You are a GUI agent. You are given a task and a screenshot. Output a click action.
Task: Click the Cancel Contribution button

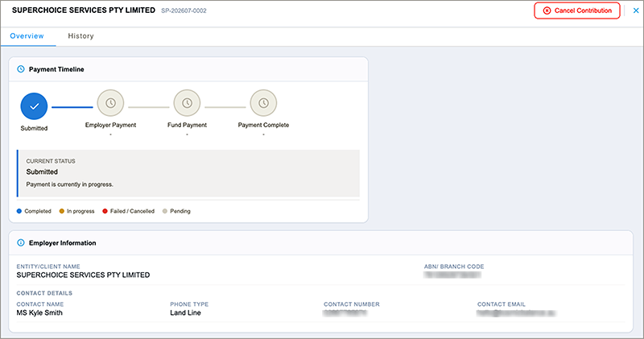coord(577,10)
